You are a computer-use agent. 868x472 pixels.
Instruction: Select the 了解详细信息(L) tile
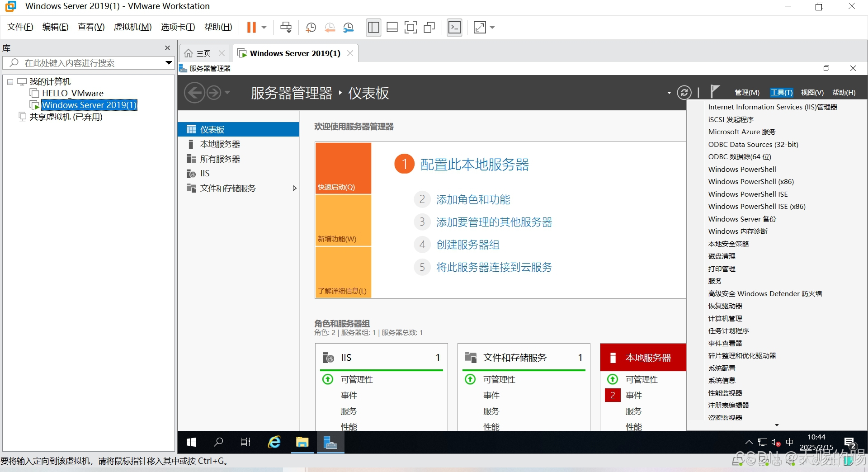343,273
